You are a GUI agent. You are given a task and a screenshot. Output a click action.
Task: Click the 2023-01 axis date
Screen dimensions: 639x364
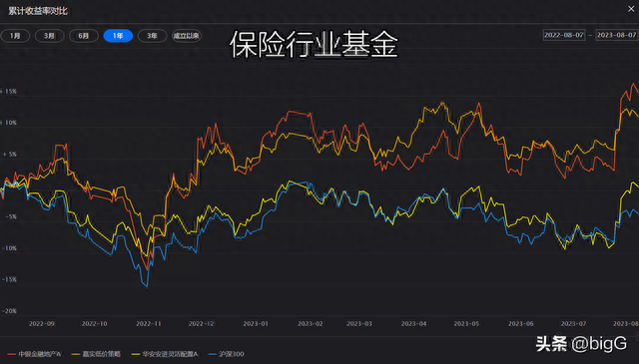[256, 324]
